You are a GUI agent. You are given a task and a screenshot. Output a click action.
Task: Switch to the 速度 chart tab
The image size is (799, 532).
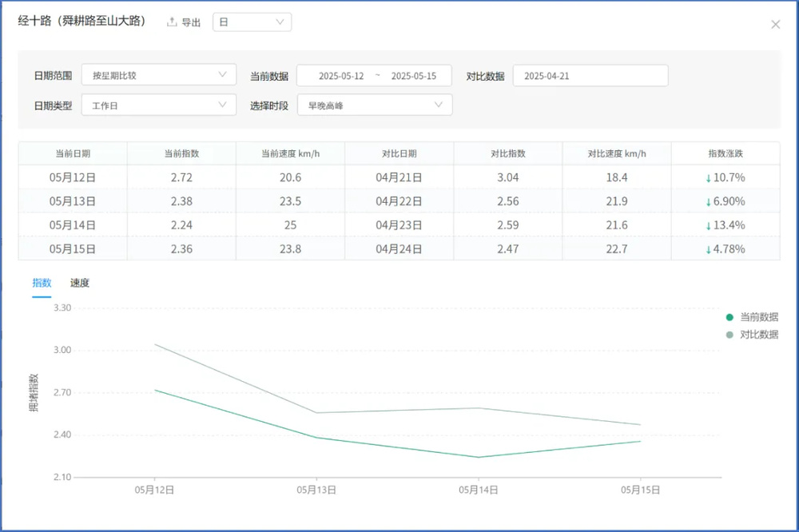[x=79, y=283]
